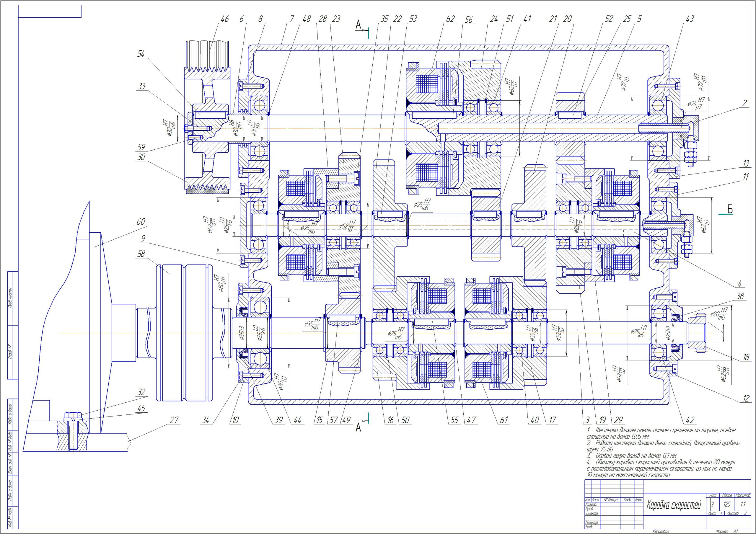Click part callout number 58 by the coupling

141,254
